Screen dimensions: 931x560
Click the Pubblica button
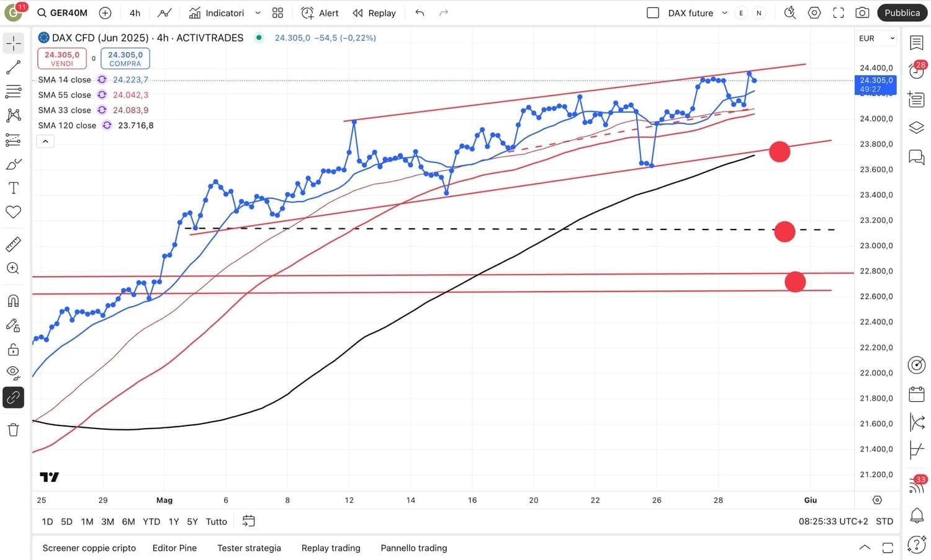902,13
